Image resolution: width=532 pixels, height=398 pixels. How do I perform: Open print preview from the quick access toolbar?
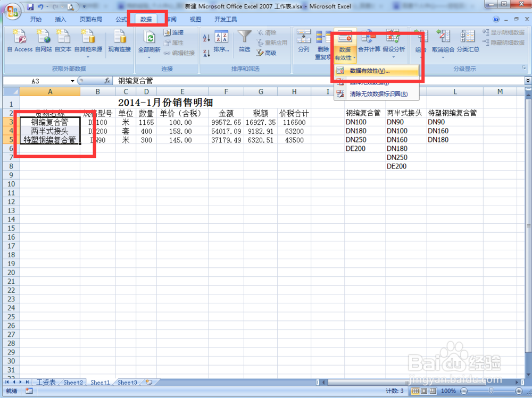click(70, 6)
